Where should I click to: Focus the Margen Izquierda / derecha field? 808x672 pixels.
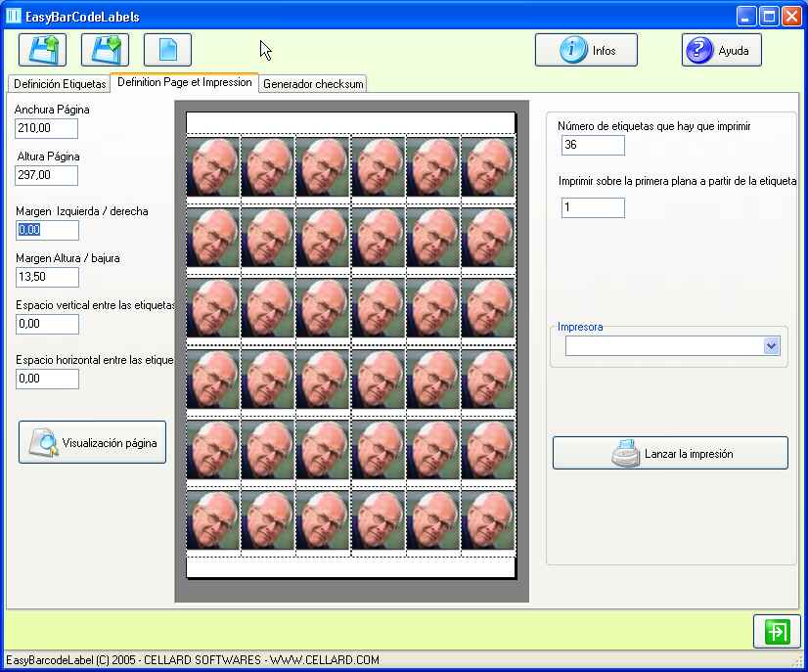pyautogui.click(x=47, y=230)
